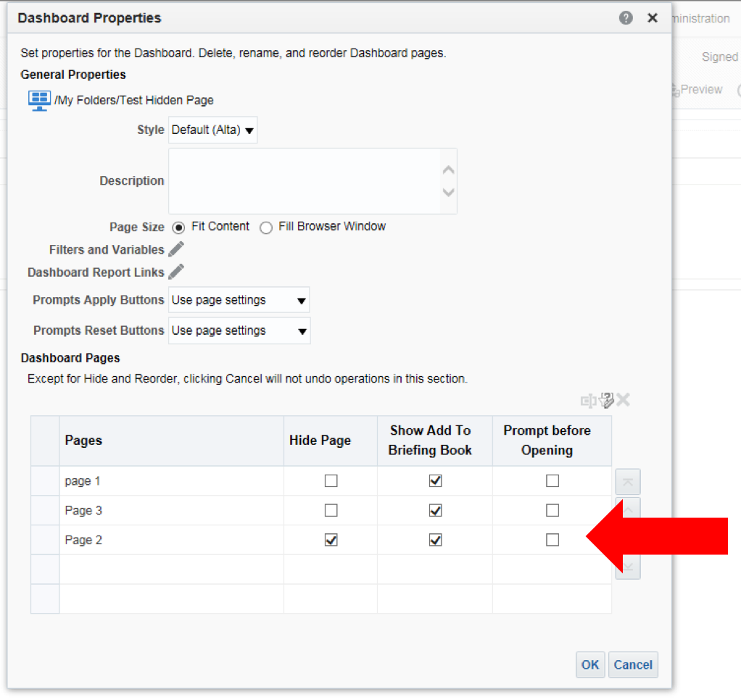Click the dashboard icon beside the folder path
The image size is (741, 700).
point(39,99)
